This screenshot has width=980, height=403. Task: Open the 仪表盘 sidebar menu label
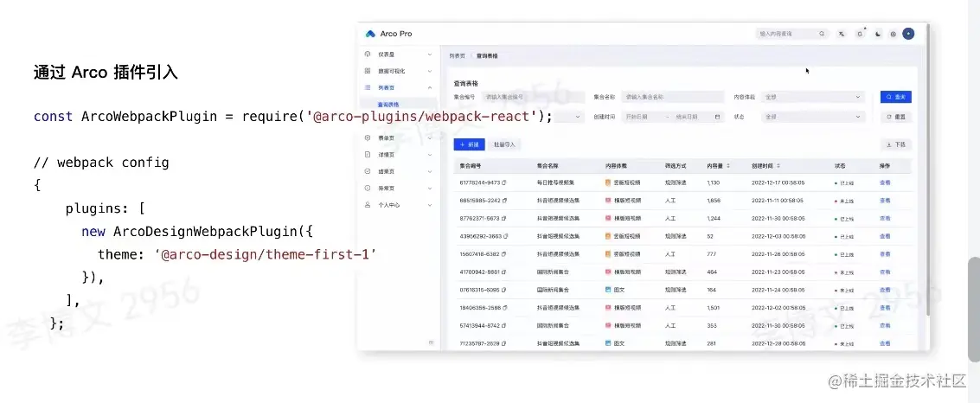coord(387,54)
